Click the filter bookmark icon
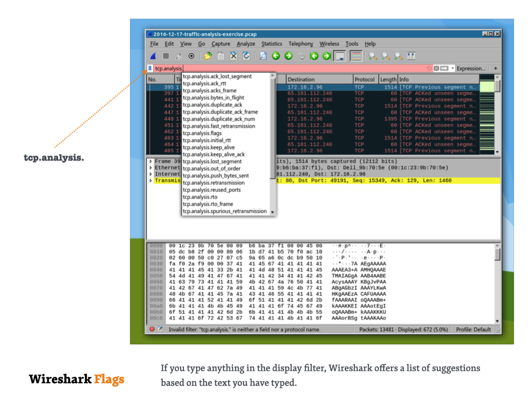The height and width of the screenshot is (397, 532). point(150,68)
